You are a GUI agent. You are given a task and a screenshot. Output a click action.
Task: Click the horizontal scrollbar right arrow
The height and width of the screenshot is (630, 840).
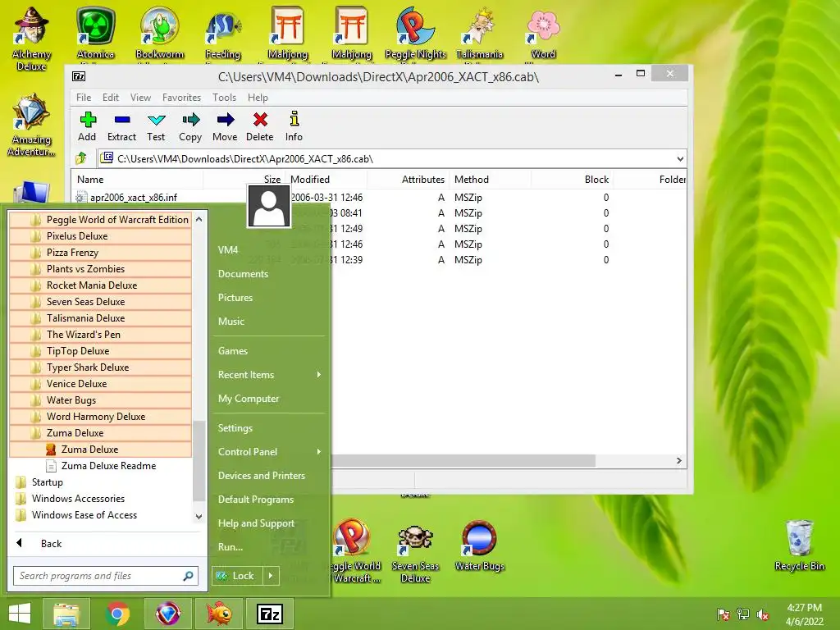pyautogui.click(x=678, y=461)
